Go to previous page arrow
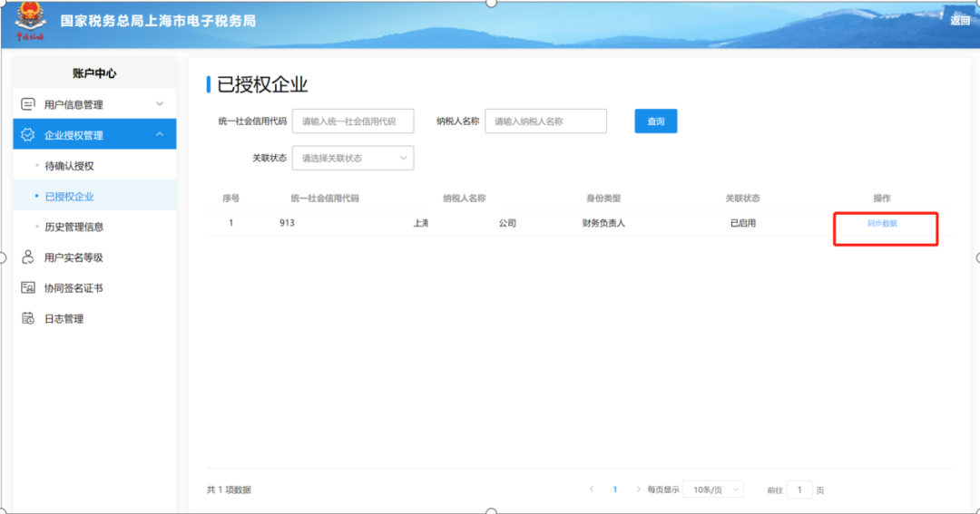Viewport: 980px width, 514px height. (x=592, y=489)
